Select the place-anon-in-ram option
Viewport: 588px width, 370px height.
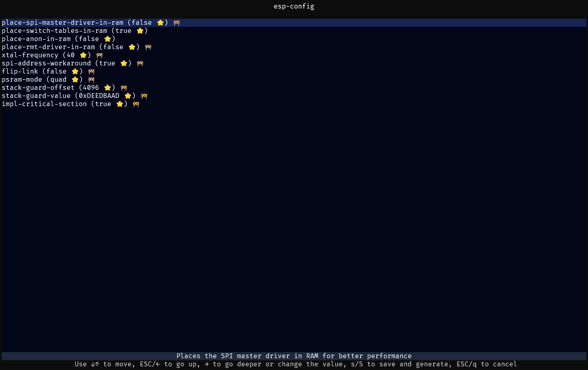pos(36,39)
